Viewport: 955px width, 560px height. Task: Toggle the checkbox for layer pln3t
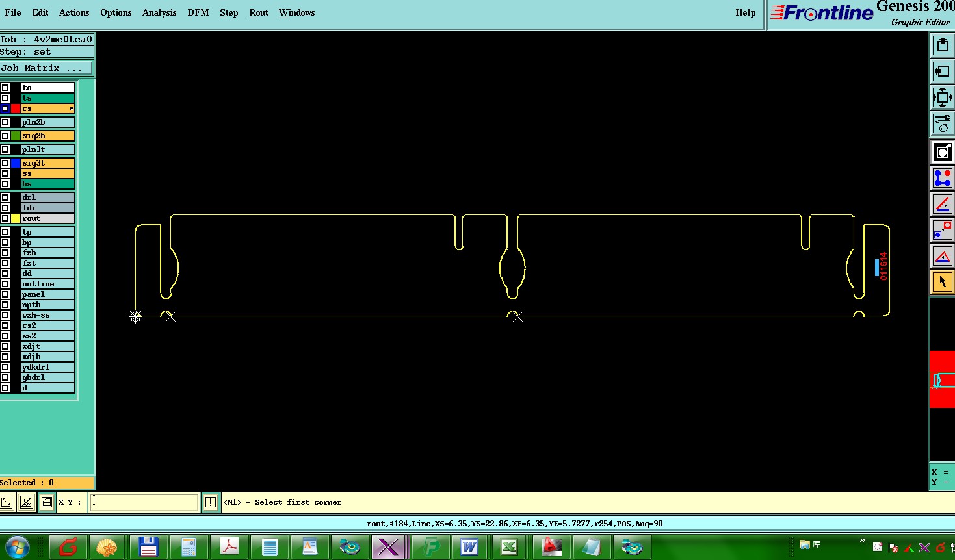[x=5, y=149]
